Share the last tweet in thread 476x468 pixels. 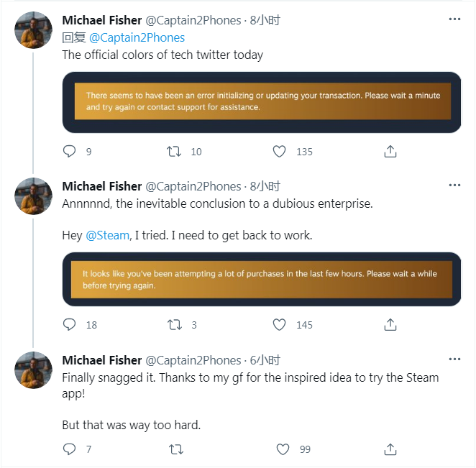(x=390, y=449)
